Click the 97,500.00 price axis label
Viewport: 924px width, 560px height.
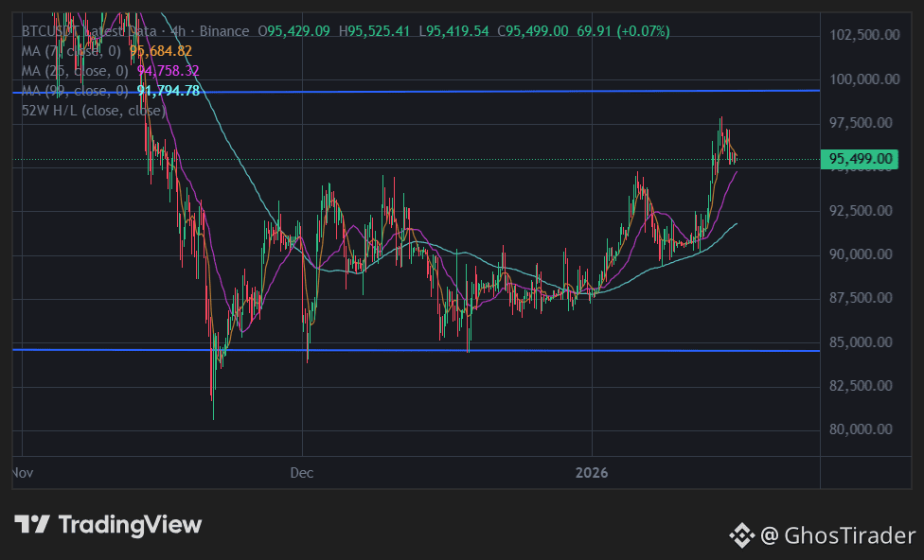point(861,122)
